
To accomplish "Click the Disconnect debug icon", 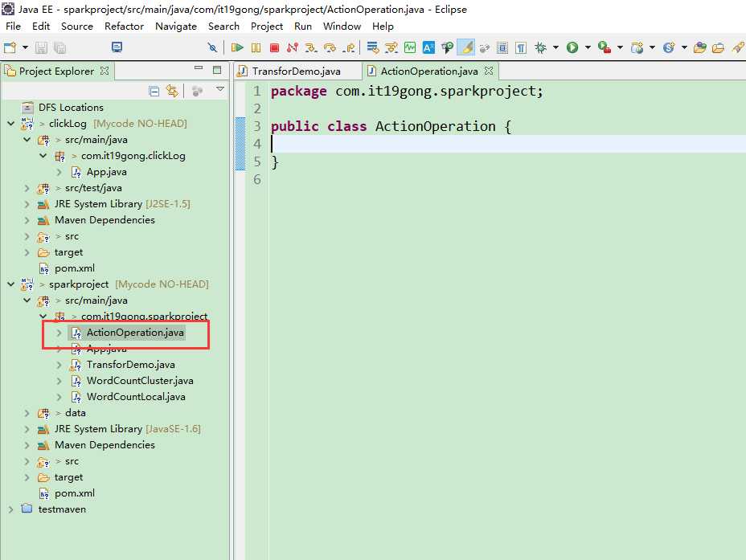I will pyautogui.click(x=292, y=47).
